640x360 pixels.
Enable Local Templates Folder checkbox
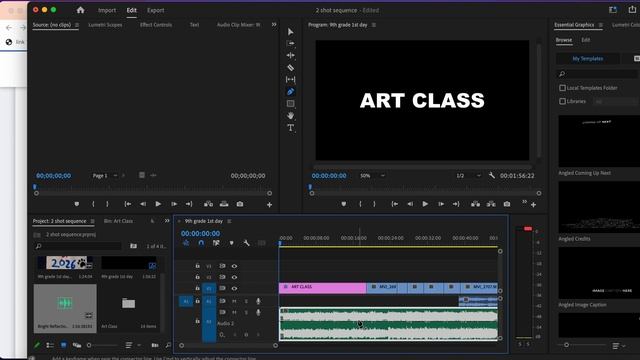tap(562, 88)
